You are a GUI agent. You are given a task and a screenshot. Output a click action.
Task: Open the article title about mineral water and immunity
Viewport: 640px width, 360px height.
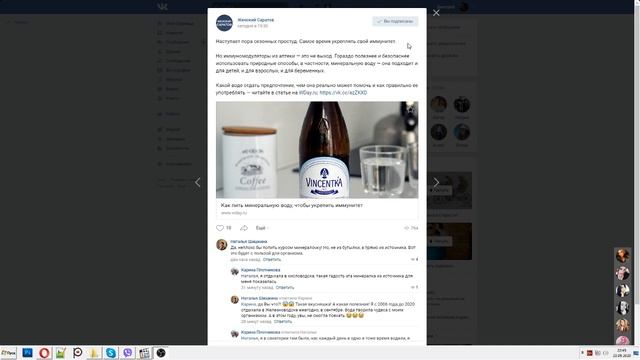coord(291,205)
